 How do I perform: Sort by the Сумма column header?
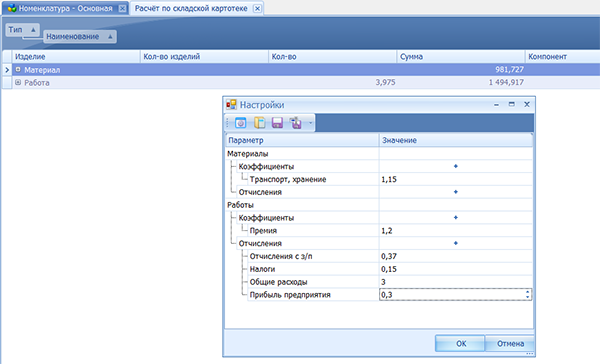point(461,57)
